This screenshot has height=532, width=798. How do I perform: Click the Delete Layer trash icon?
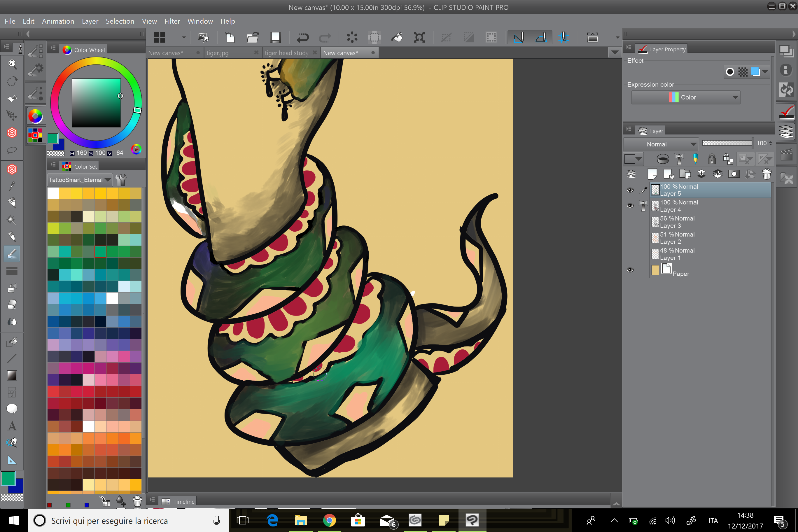pos(766,174)
